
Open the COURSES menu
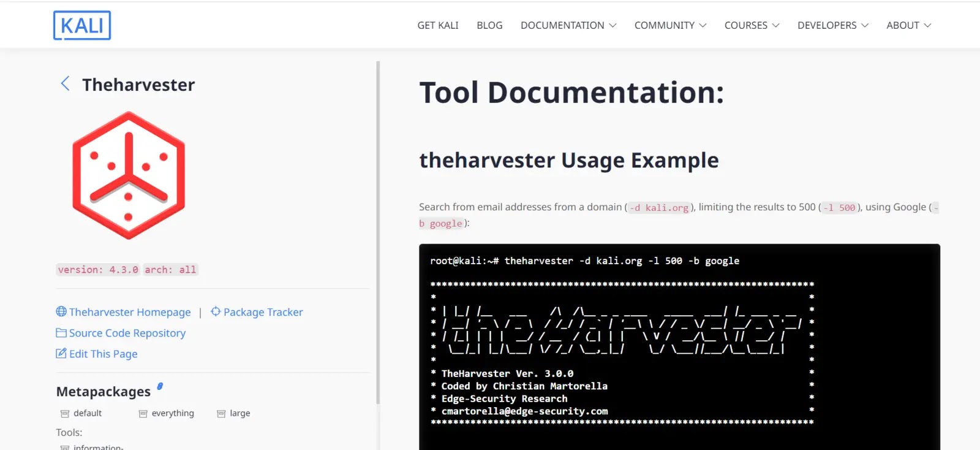752,25
